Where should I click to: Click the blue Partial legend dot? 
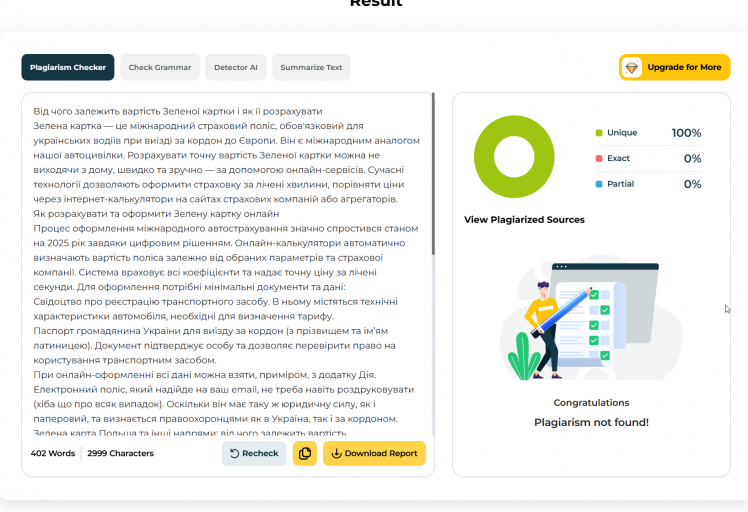599,184
